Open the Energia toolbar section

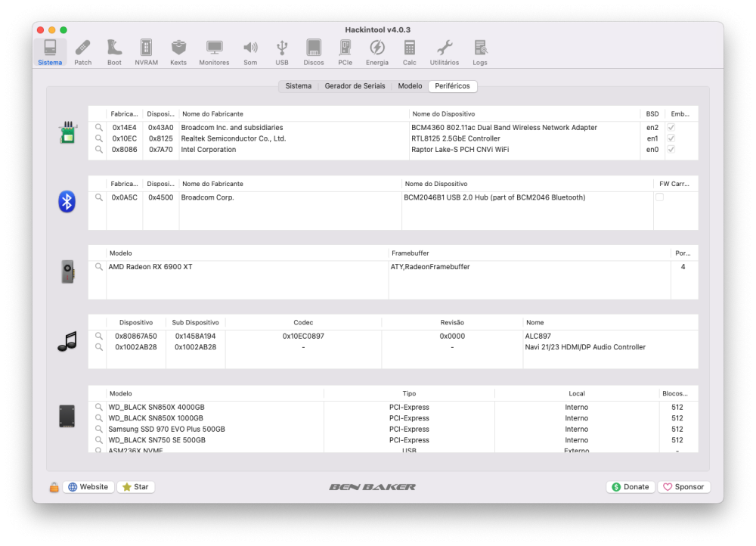[x=377, y=53]
